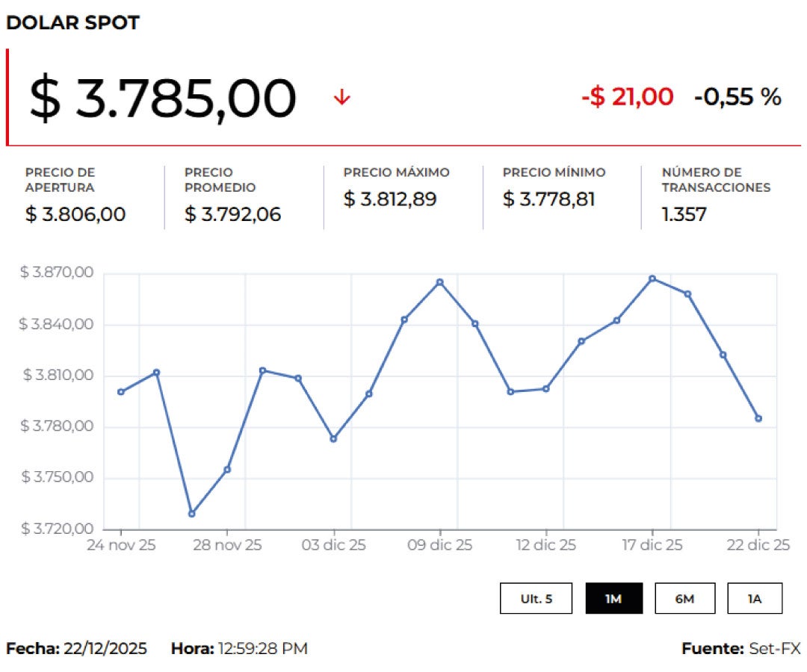Switch chart to 1M range
This screenshot has width=807, height=672.
pyautogui.click(x=613, y=598)
